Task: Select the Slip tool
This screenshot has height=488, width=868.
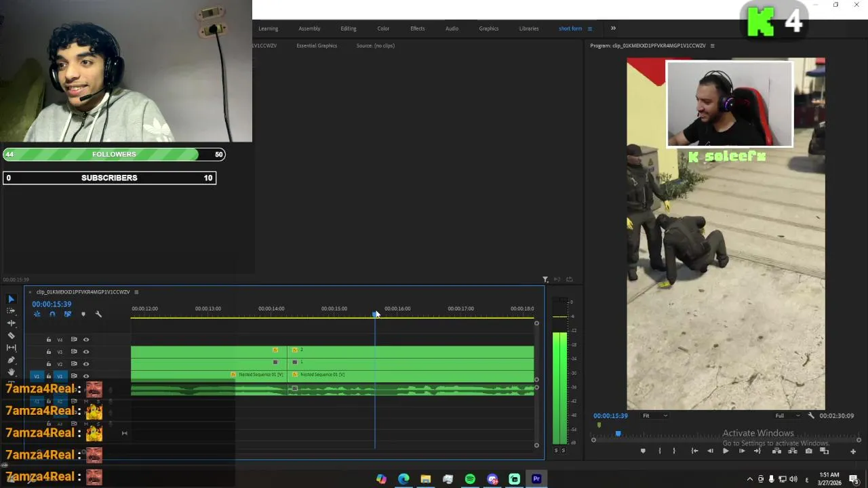Action: coord(11,348)
